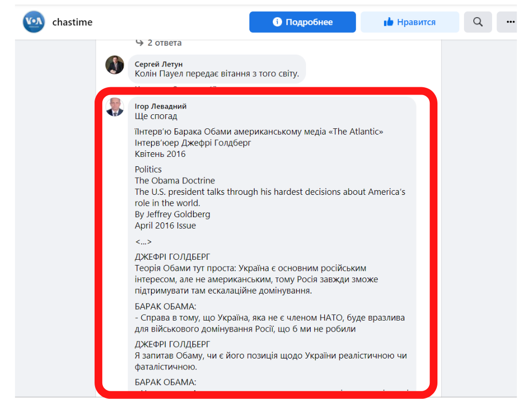The height and width of the screenshot is (399, 532).
Task: Like the page with Нравится button
Action: [x=409, y=22]
